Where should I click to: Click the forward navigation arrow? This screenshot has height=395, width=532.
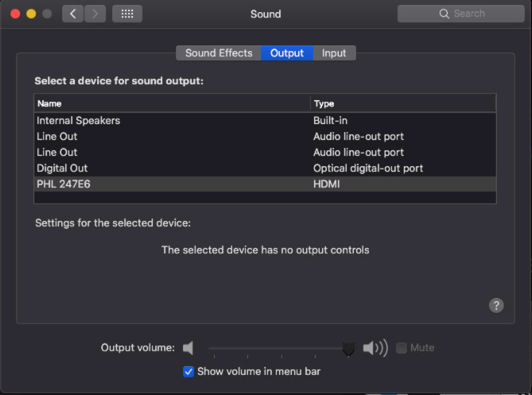pos(95,14)
